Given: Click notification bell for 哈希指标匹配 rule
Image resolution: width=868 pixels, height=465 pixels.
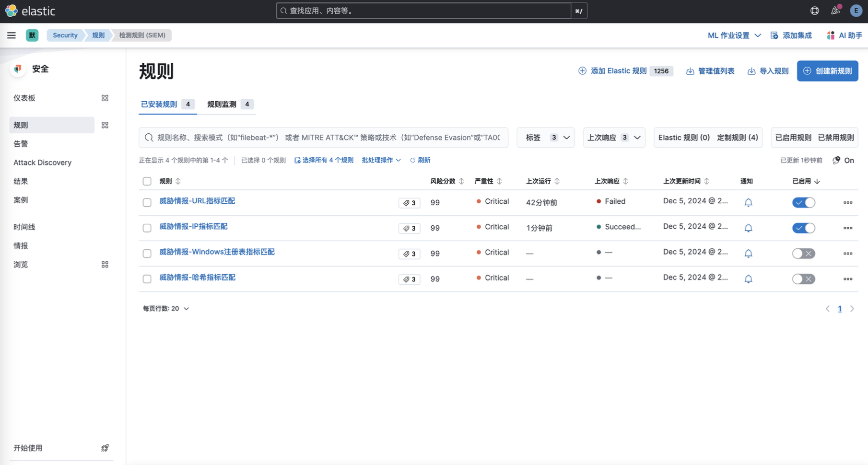Looking at the screenshot, I should click(748, 279).
